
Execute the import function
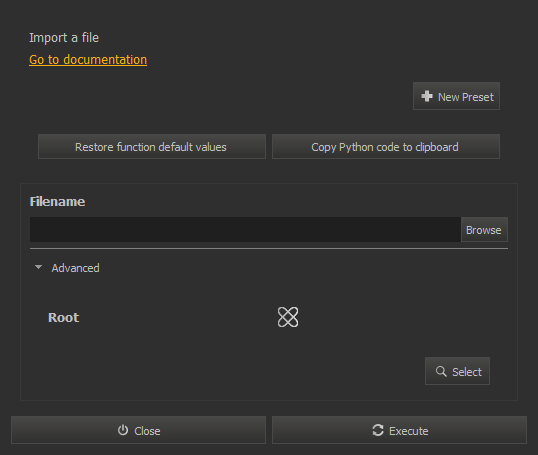click(x=399, y=430)
